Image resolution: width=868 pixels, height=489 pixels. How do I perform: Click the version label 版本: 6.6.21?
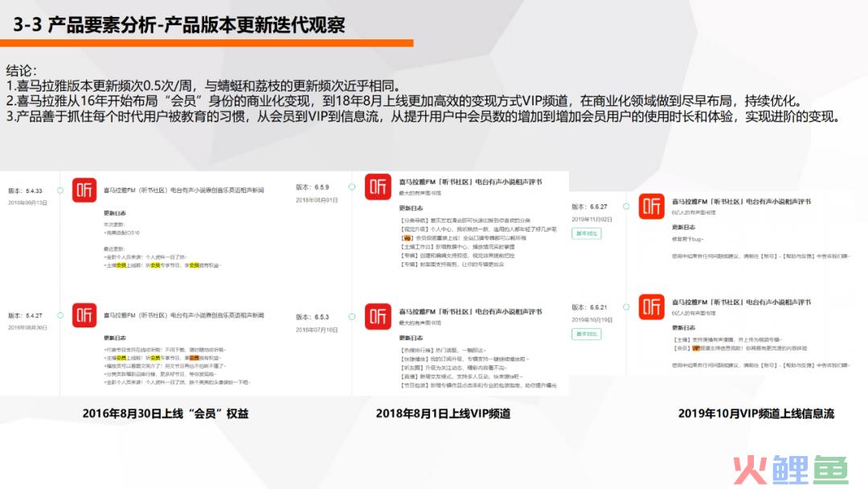[590, 306]
